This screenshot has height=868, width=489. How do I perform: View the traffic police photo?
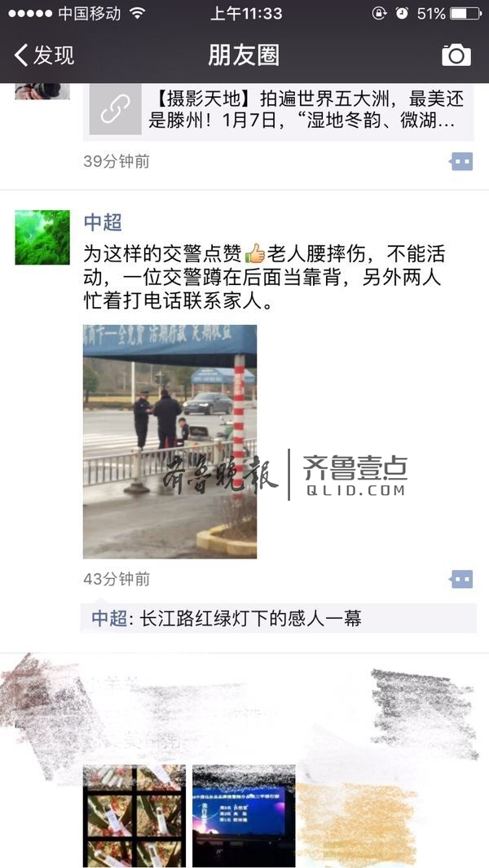tap(170, 441)
